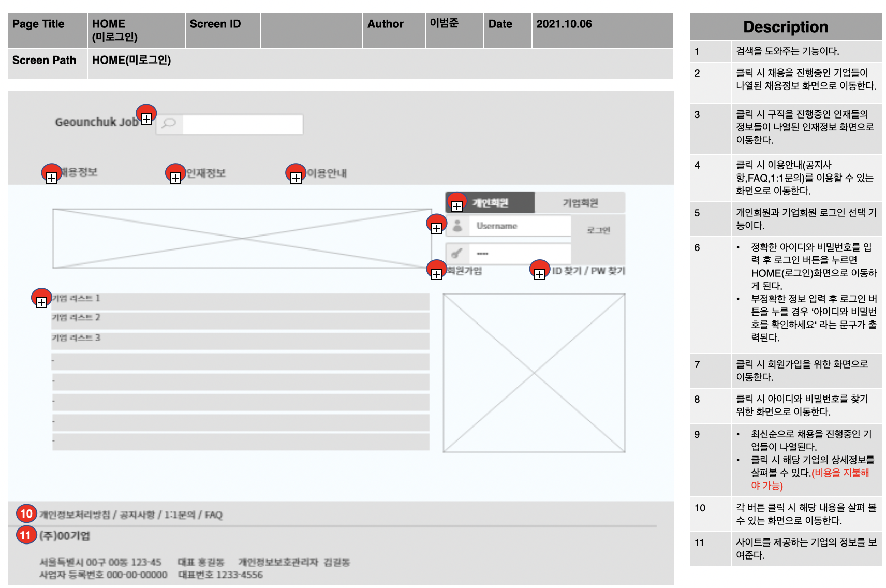Open the 인재정보 menu
Screen dimensions: 886x588
pyautogui.click(x=206, y=173)
